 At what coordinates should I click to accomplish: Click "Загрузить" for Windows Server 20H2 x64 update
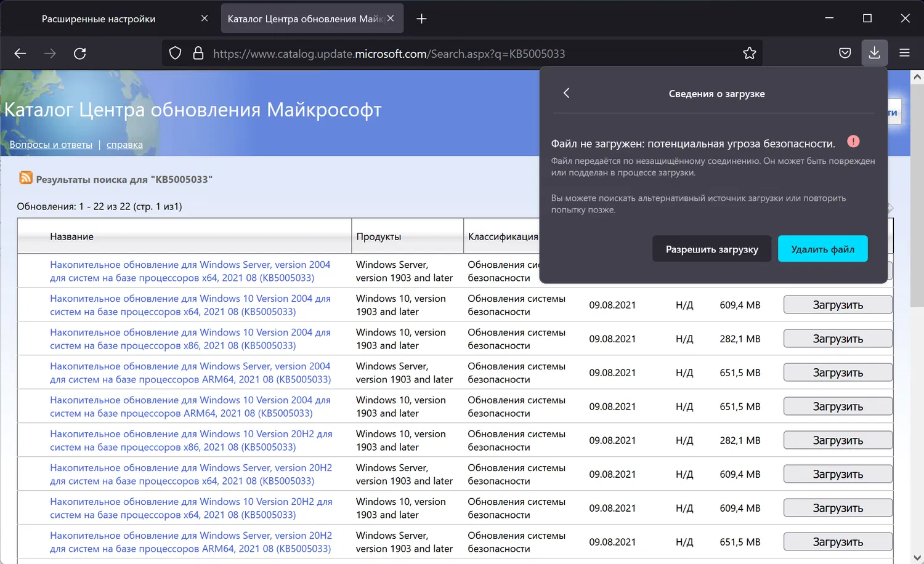click(838, 474)
